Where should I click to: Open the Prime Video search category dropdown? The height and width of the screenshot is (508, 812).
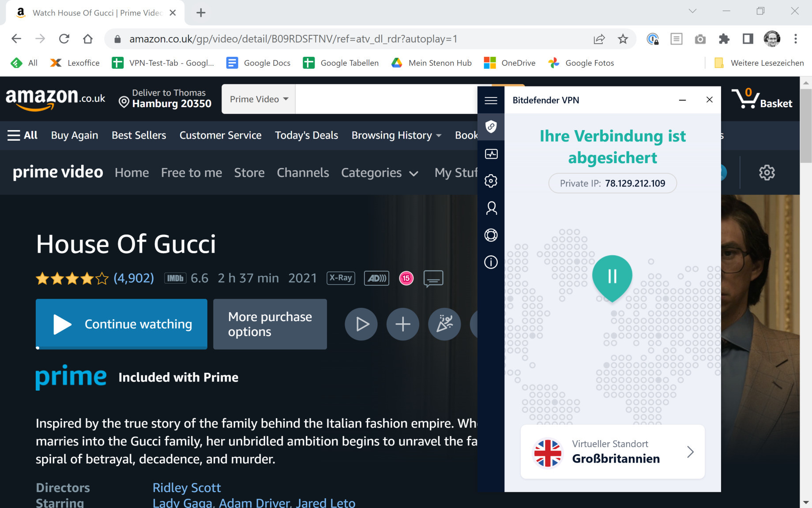pos(259,99)
